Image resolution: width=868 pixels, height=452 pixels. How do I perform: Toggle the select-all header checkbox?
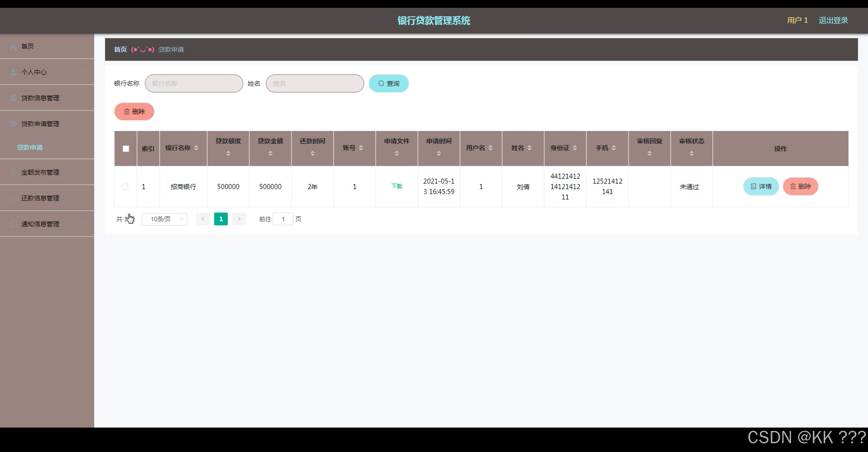pos(126,149)
